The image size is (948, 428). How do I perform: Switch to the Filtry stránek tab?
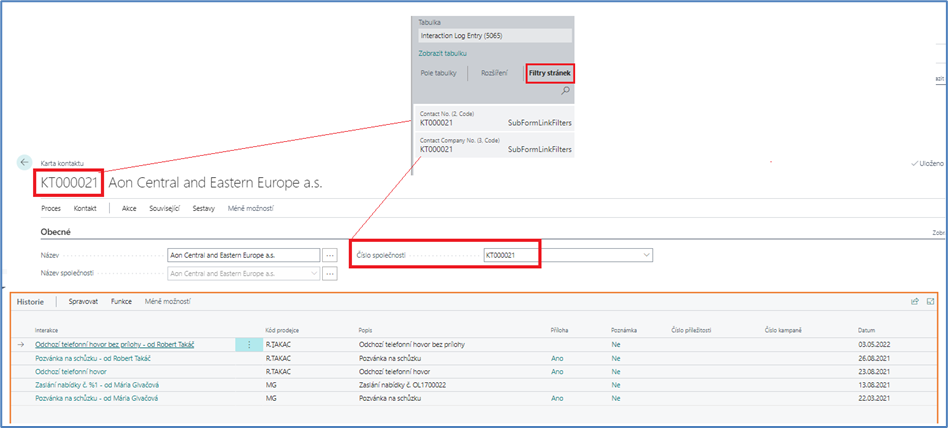coord(551,73)
